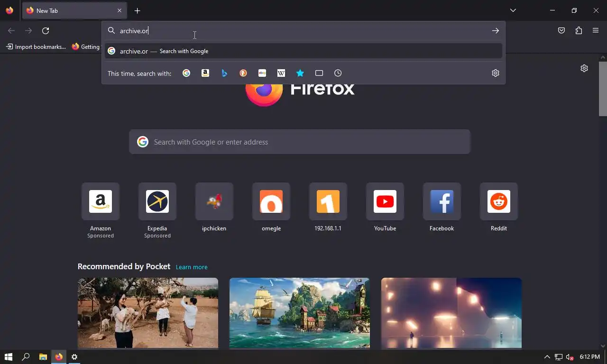The height and width of the screenshot is (364, 607).
Task: Search this time with Google icon
Action: point(186,73)
